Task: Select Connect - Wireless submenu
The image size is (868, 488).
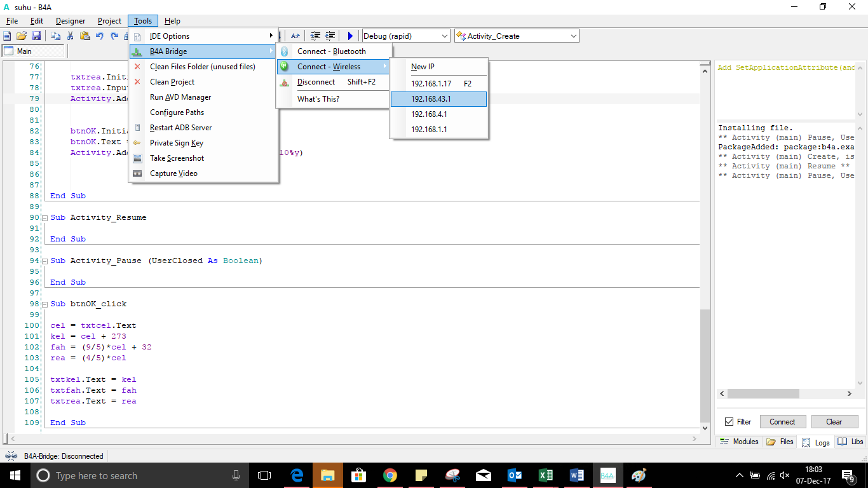Action: point(334,67)
